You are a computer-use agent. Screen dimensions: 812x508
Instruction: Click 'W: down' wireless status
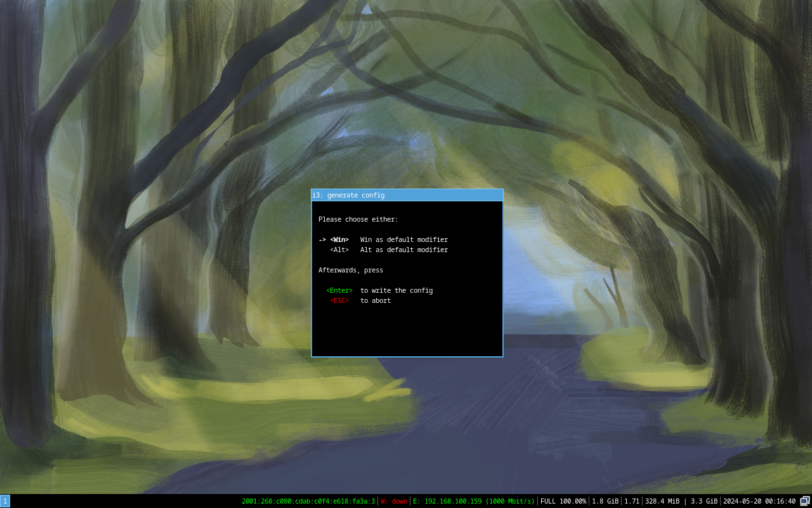coord(394,501)
